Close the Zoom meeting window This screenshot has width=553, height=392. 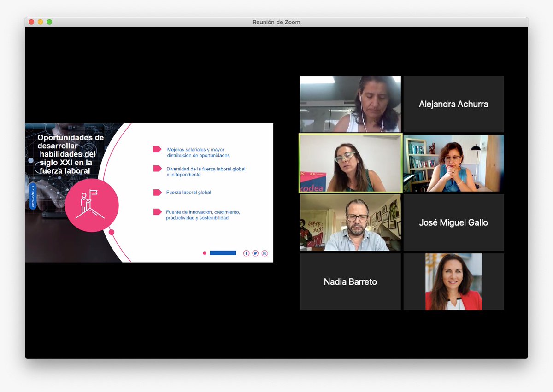31,22
